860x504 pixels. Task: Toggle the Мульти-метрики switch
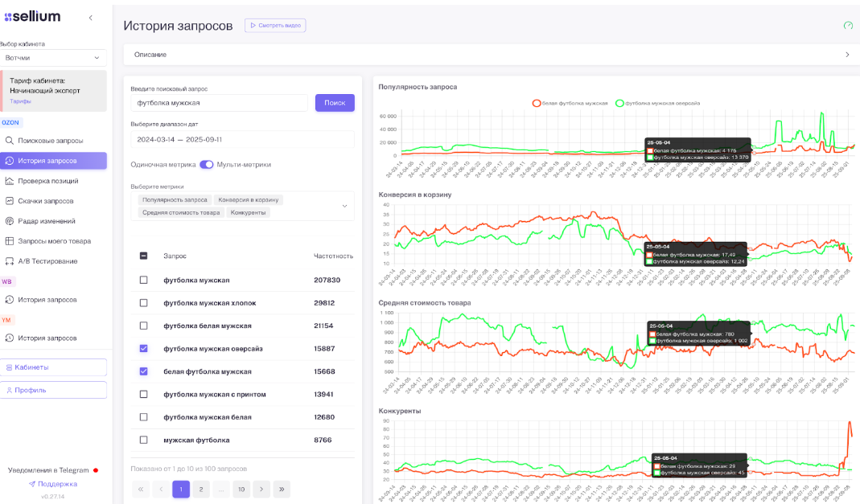206,164
